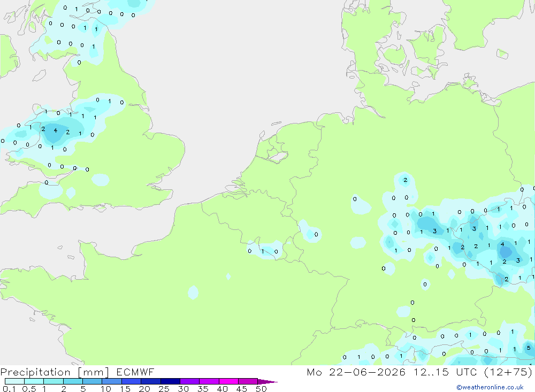This screenshot has width=535, height=392.
Task: Pick the 45–50 mm legend swatch
Action: click(x=248, y=381)
